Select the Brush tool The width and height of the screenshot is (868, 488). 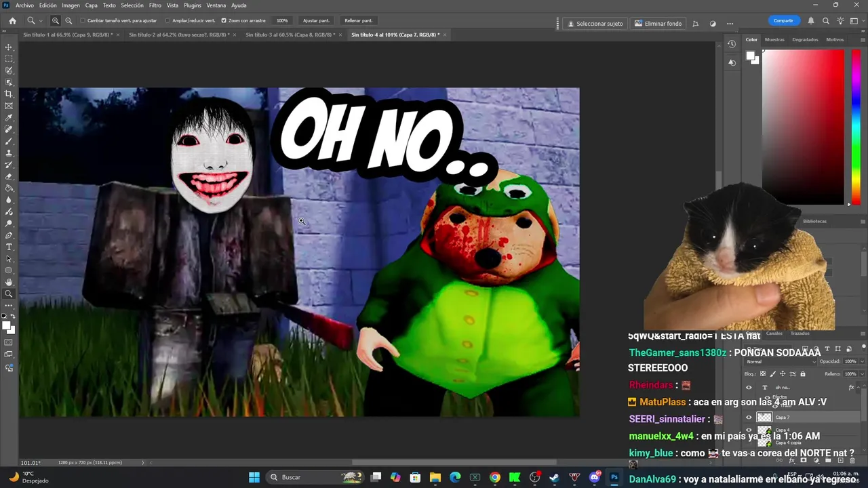tap(9, 141)
